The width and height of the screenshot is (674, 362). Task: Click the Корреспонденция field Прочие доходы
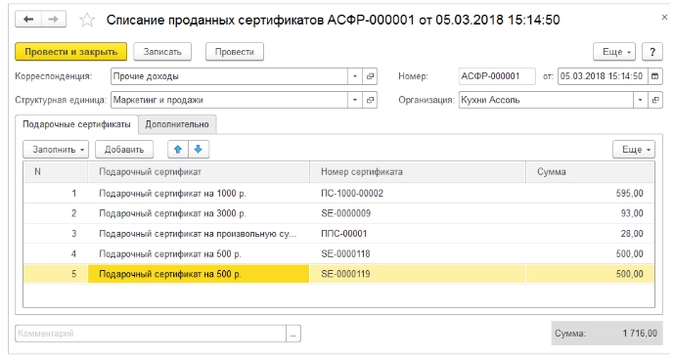coord(229,76)
